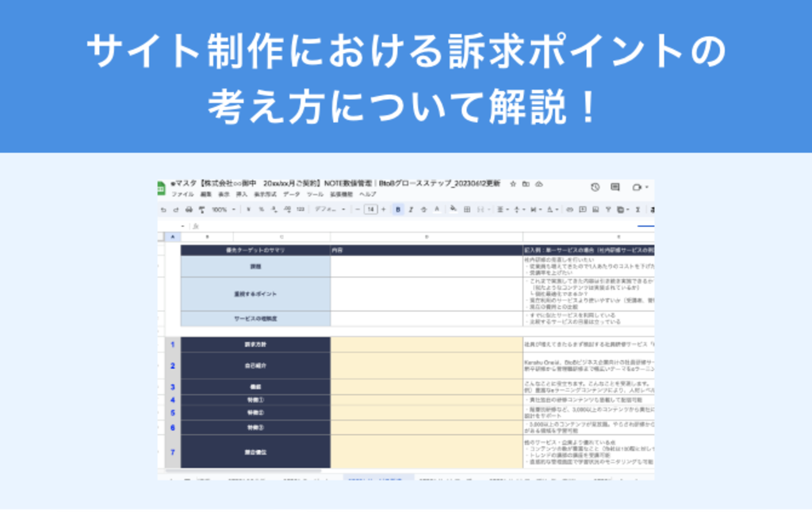Viewport: 812px width, 519px height.
Task: Increase decimal places in toolbar
Action: (x=287, y=210)
